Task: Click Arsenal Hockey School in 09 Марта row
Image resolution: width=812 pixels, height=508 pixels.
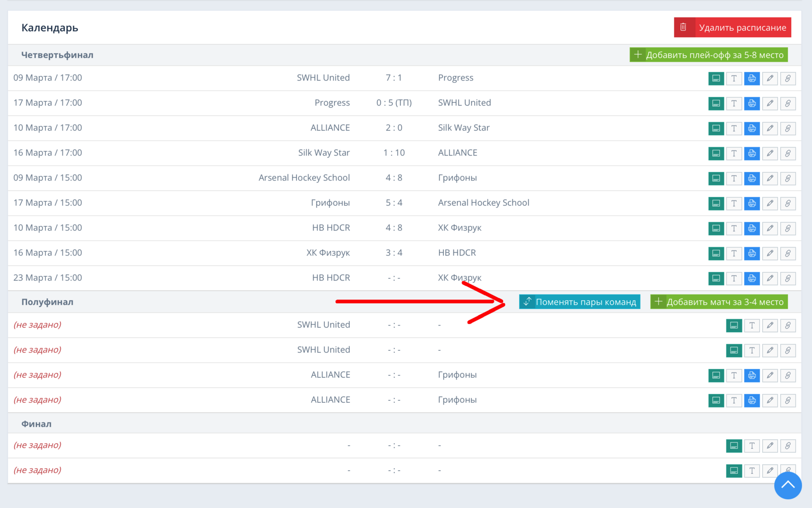Action: [x=304, y=178]
